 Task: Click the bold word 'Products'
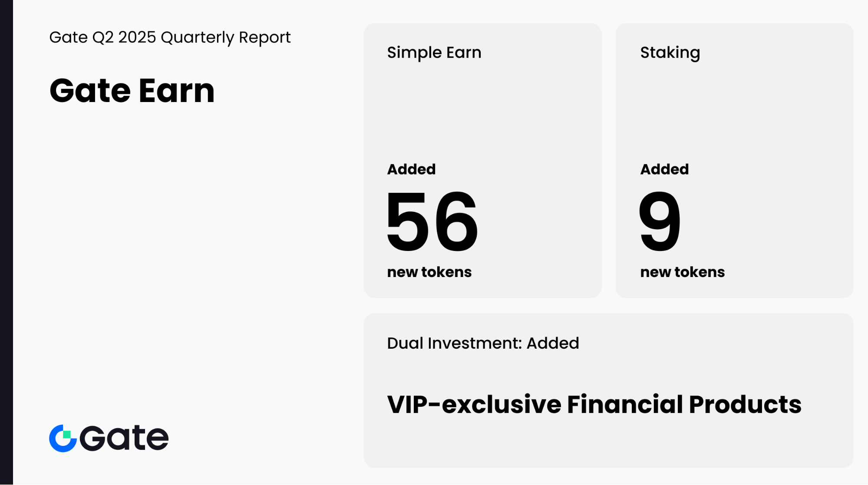[745, 404]
